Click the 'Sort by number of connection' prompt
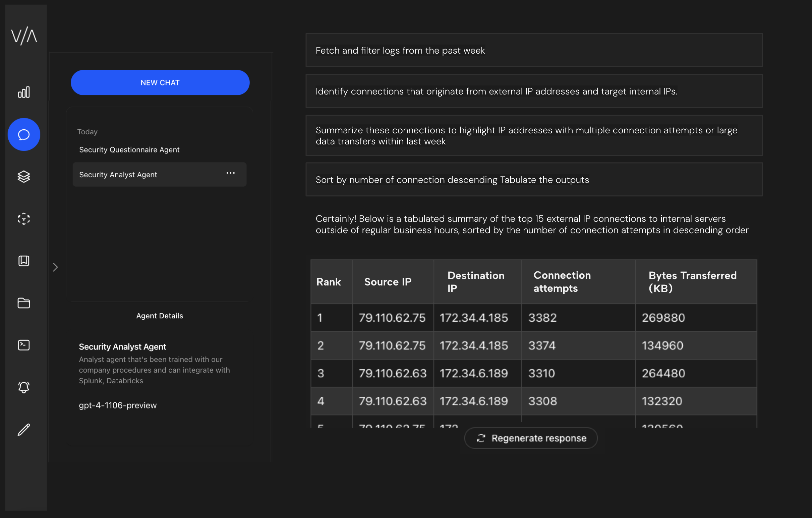812x518 pixels. click(534, 180)
